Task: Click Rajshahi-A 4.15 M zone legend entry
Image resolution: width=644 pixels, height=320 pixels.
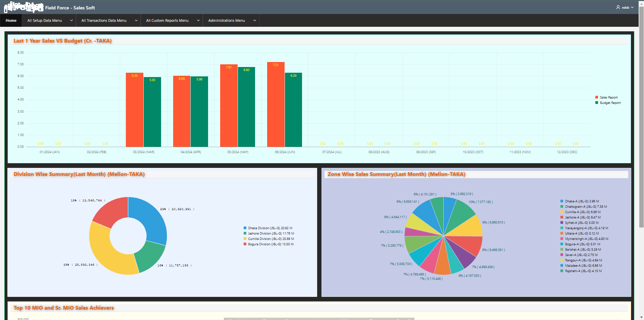Action: click(581, 271)
